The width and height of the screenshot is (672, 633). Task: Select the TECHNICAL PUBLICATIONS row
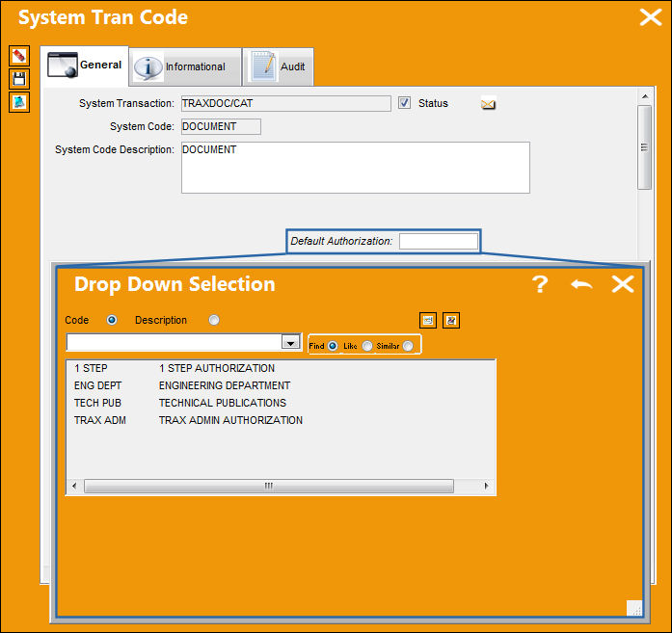tap(281, 403)
